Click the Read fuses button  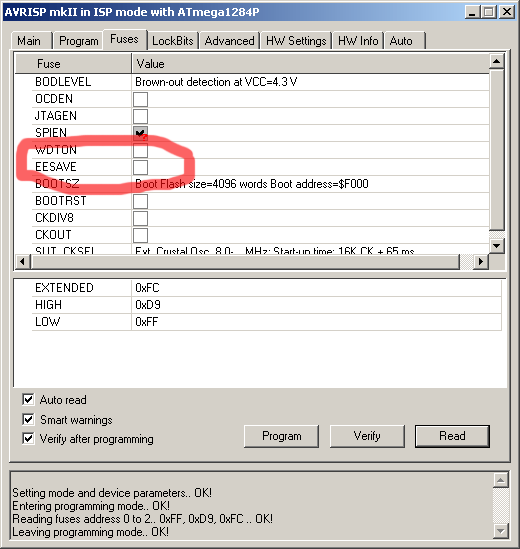click(x=452, y=436)
